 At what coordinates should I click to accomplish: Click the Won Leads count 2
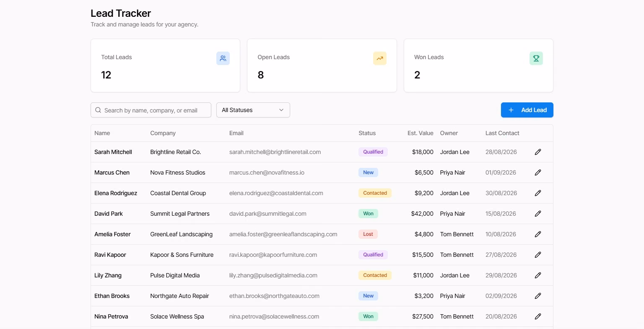point(417,75)
